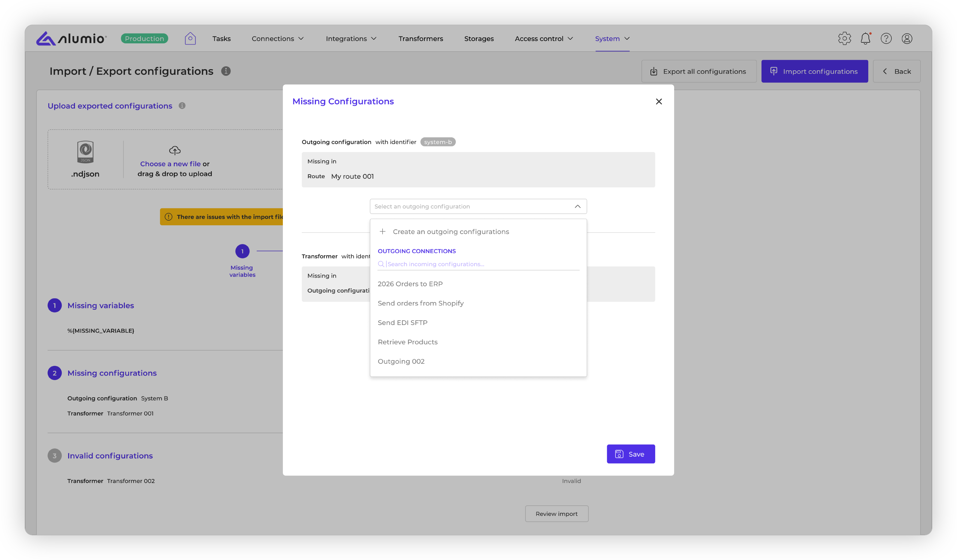Close the Missing Configurations dialog
957x560 pixels.
pyautogui.click(x=659, y=101)
